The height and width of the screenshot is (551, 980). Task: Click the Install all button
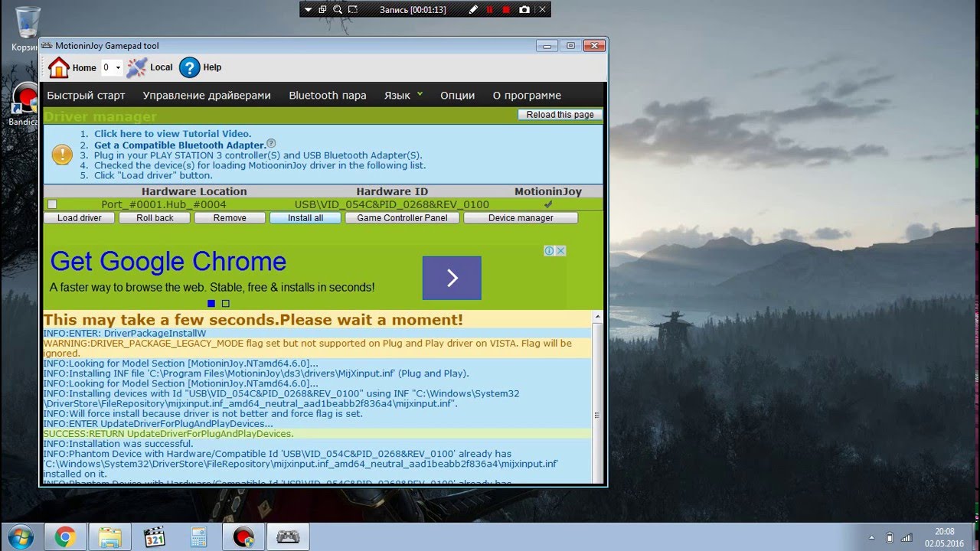(305, 218)
